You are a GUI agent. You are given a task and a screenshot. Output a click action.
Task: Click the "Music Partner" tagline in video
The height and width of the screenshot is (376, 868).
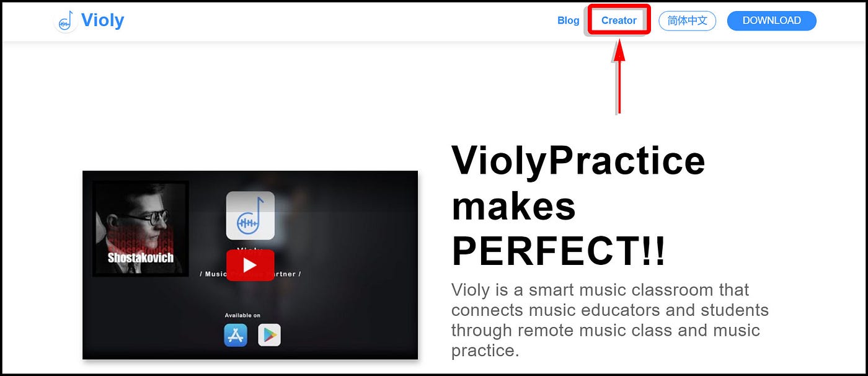point(250,274)
